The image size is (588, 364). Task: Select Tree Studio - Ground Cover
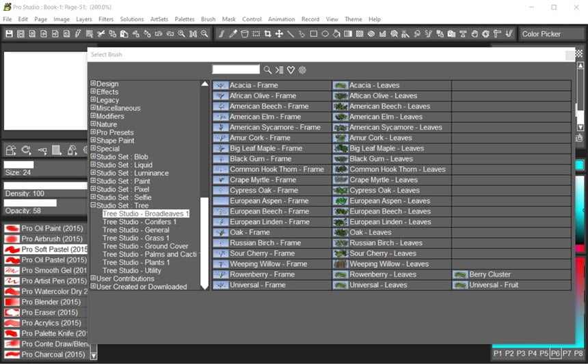pyautogui.click(x=146, y=246)
